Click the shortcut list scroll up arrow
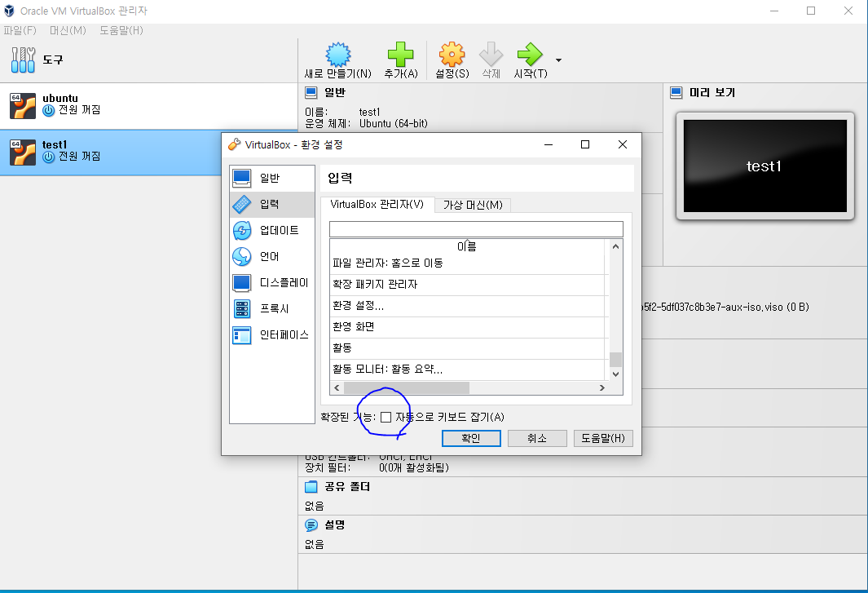 tap(615, 246)
